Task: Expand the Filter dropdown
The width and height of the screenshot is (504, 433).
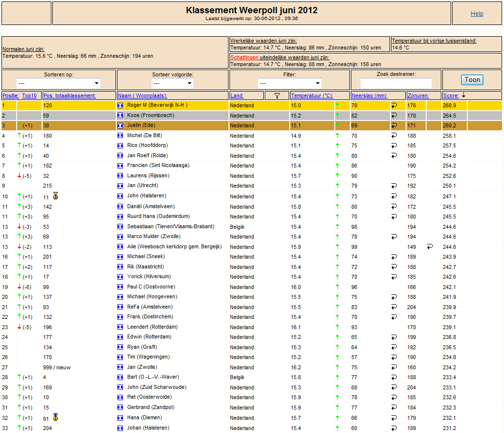Action: tap(289, 83)
